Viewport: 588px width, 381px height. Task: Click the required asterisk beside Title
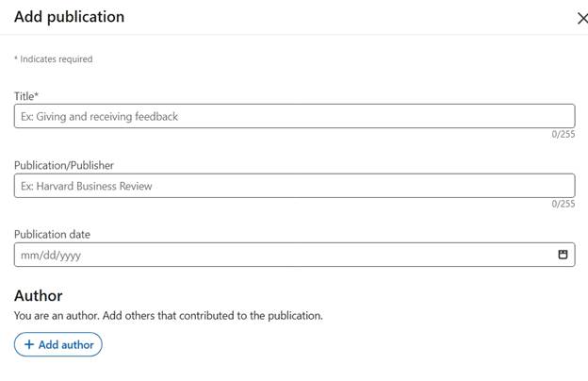pos(37,95)
